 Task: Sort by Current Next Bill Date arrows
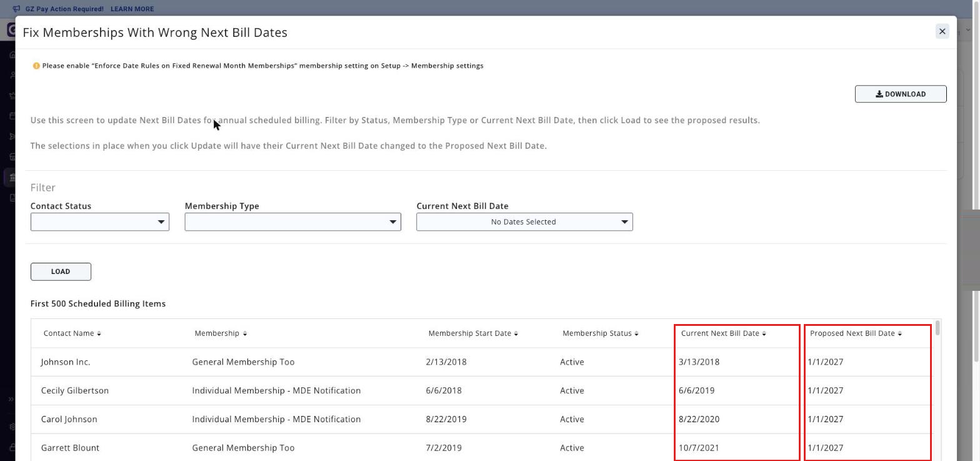(x=764, y=333)
